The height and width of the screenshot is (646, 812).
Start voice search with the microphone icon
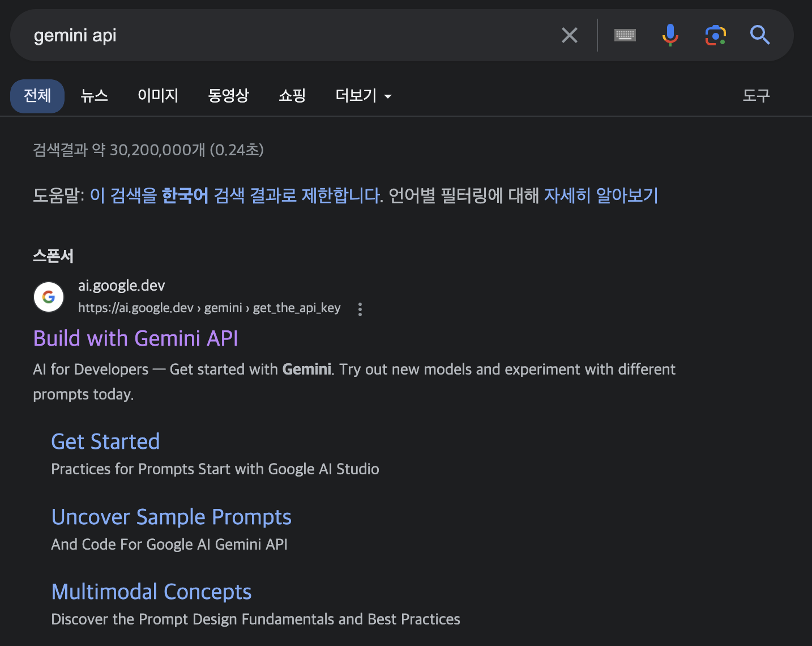(670, 35)
